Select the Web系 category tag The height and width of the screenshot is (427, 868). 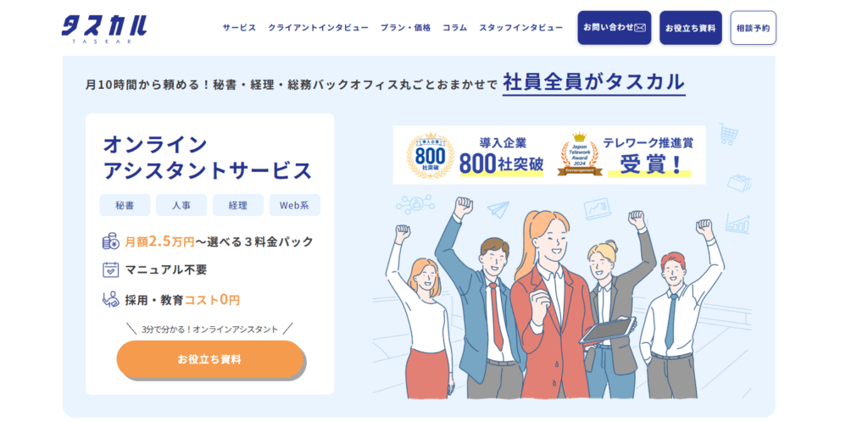click(x=294, y=205)
